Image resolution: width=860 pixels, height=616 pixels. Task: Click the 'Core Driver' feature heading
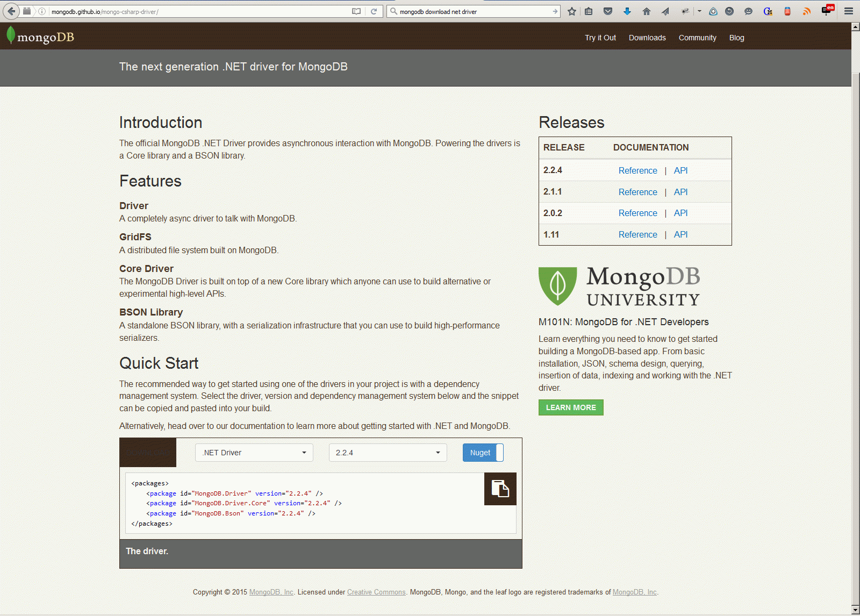(x=146, y=269)
